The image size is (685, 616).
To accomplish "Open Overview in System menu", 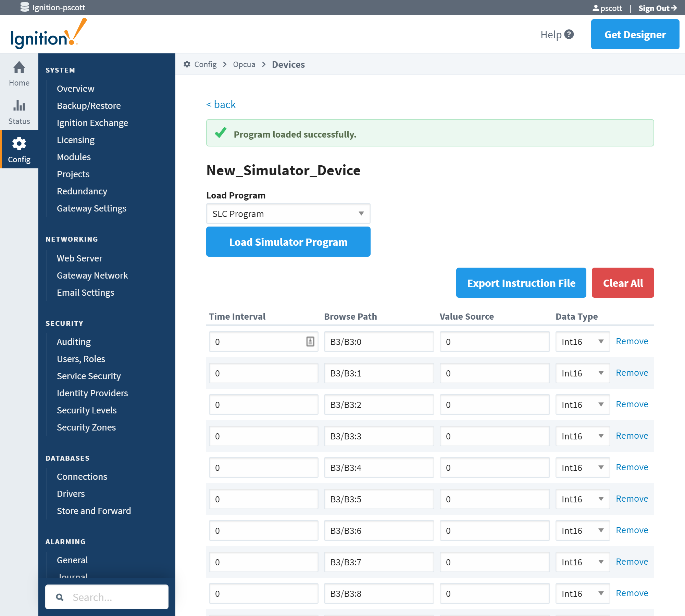I will click(75, 88).
